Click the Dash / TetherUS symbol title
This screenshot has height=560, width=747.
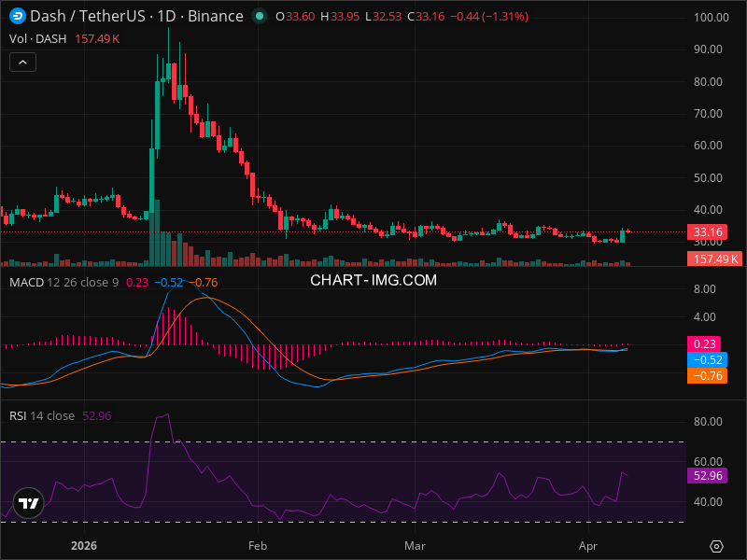[88, 16]
